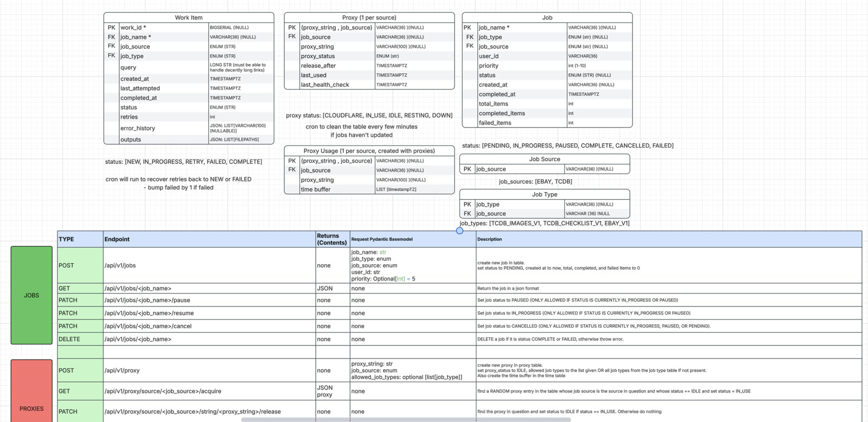Select the Job status list starting with PENDING

click(x=567, y=145)
